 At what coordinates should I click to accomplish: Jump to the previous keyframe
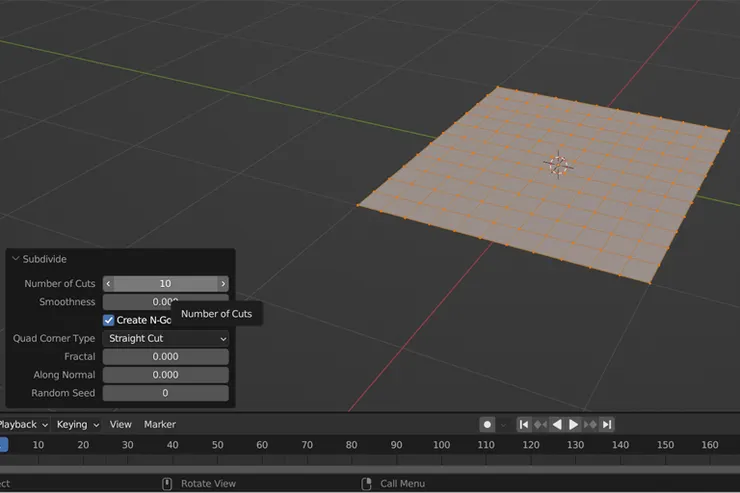click(x=540, y=424)
